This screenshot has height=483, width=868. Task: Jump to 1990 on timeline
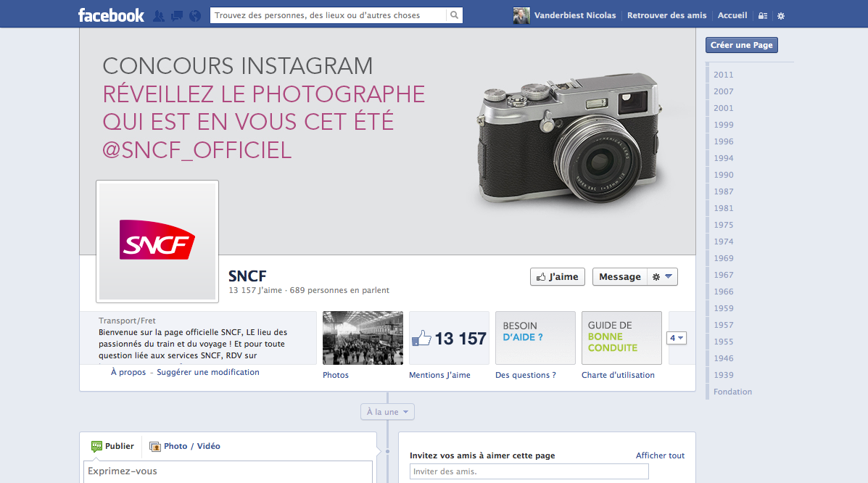pyautogui.click(x=723, y=175)
